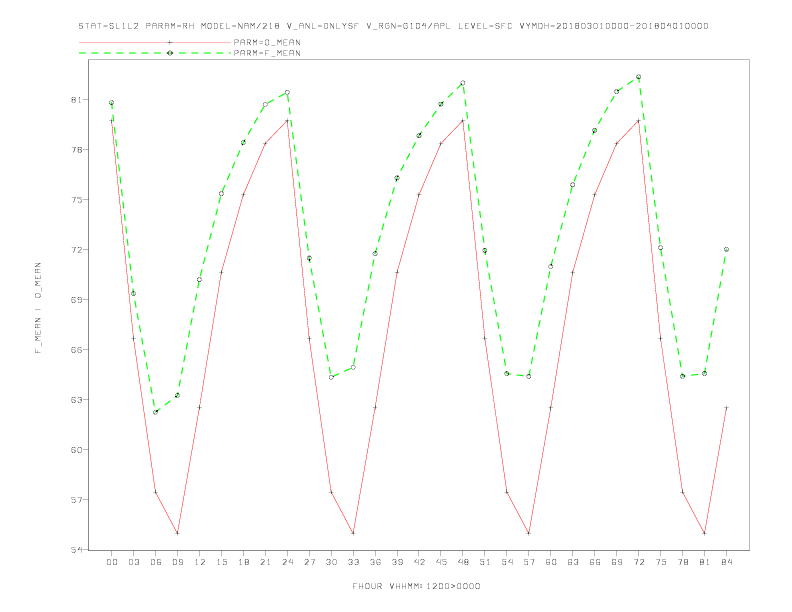Click y-axis tick label 69
This screenshot has height=612, width=792.
(x=76, y=300)
